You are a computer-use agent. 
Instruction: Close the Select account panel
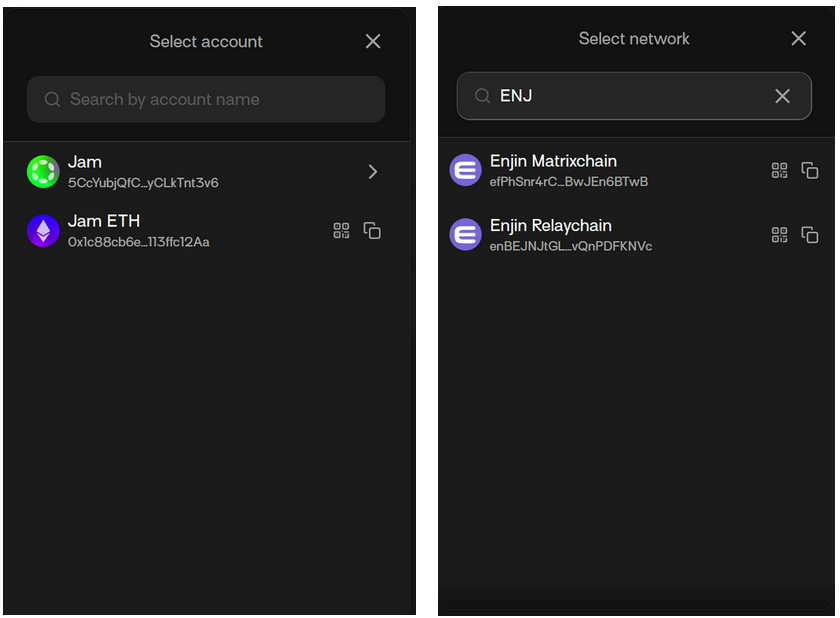point(373,41)
